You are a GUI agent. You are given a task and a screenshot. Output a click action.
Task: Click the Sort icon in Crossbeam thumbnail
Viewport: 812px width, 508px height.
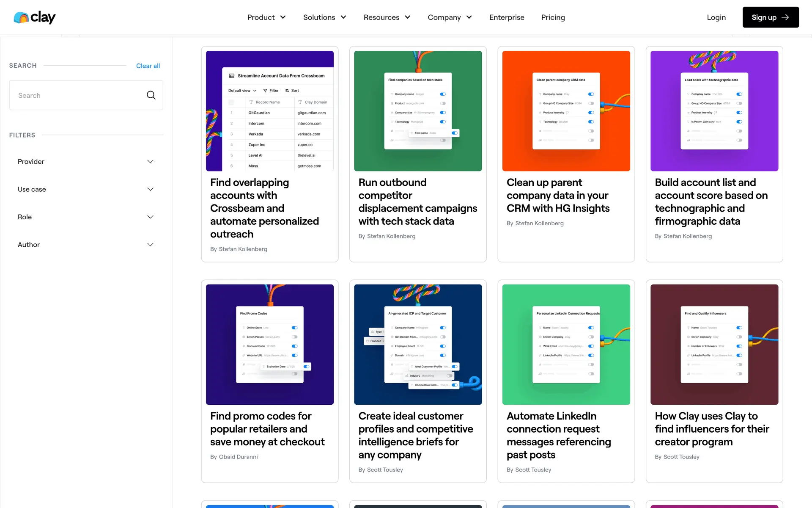click(287, 91)
